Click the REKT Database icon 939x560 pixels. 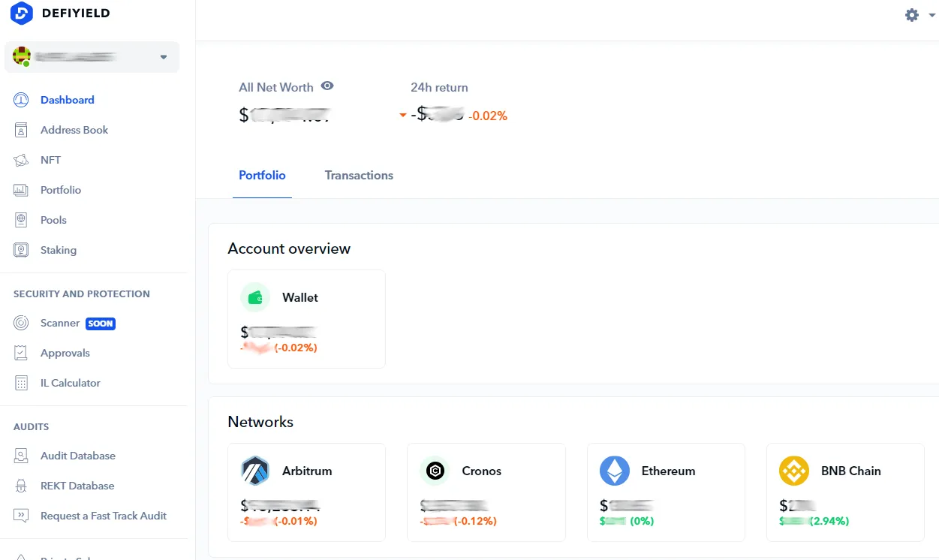pos(21,486)
